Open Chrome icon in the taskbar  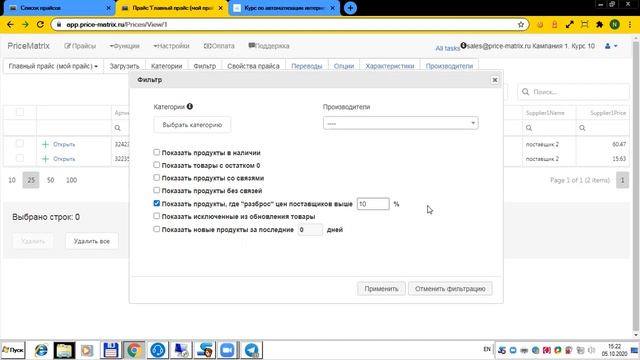click(134, 350)
